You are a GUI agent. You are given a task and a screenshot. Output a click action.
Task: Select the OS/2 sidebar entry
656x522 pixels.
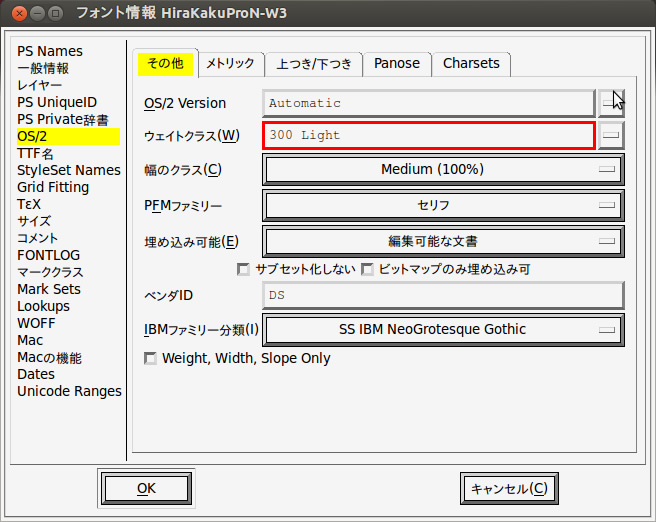pyautogui.click(x=68, y=136)
